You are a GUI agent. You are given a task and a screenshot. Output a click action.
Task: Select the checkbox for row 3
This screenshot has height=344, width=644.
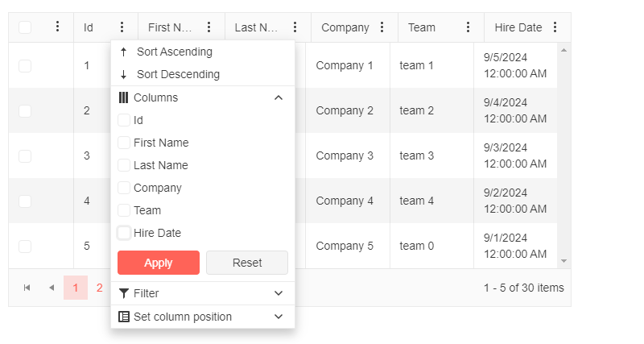(25, 156)
